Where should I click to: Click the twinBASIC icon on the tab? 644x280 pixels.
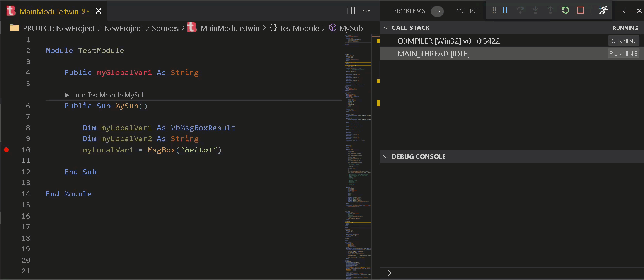click(11, 11)
